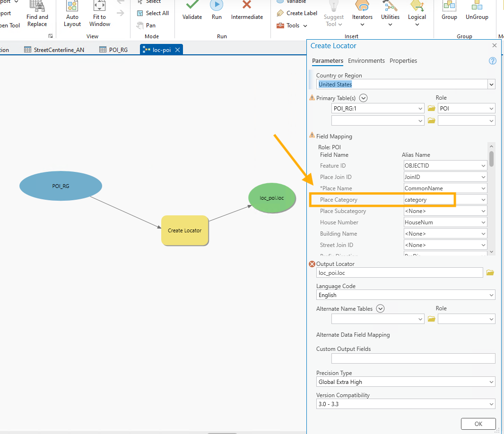Click the Group elements icon
504x434 pixels.
coord(449,7)
